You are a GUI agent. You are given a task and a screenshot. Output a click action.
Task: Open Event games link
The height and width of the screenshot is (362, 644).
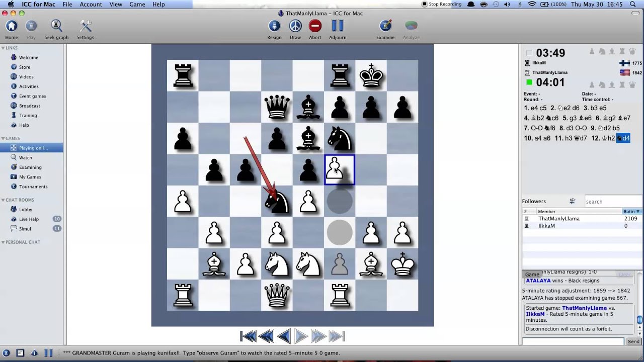point(32,96)
